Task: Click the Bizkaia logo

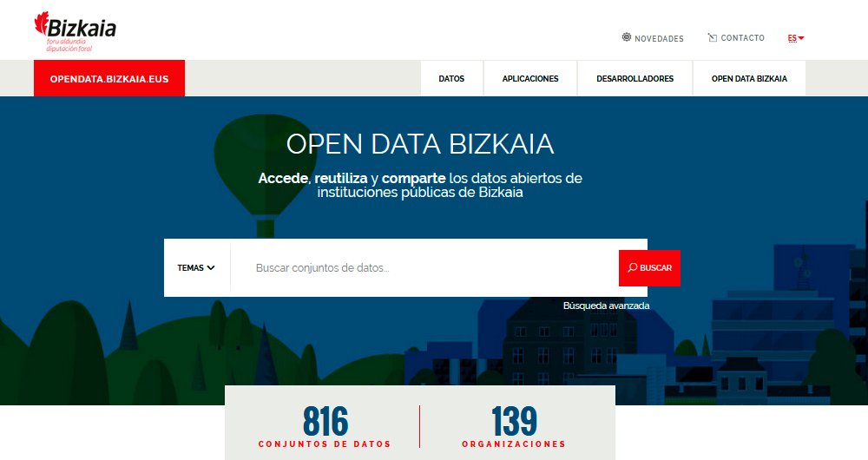Action: pos(76,31)
